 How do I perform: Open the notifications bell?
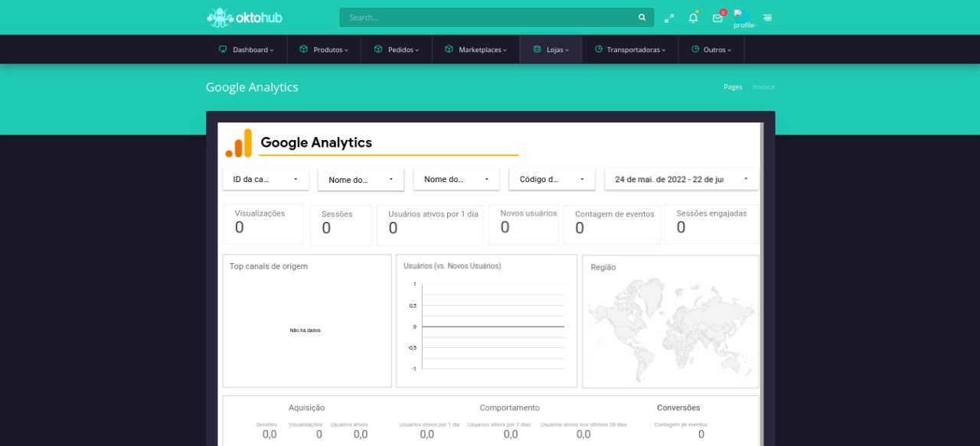693,18
